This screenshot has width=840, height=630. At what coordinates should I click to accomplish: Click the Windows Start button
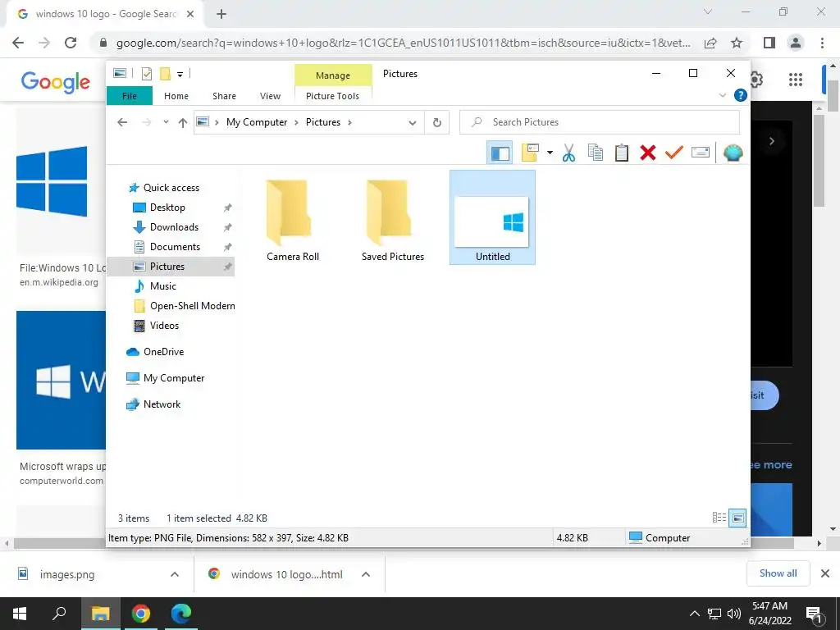(x=20, y=614)
